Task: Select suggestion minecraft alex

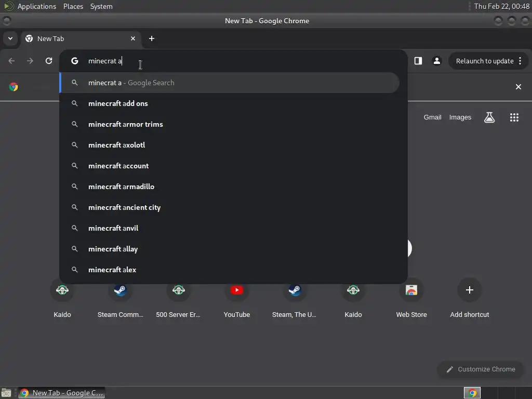Action: point(229,270)
